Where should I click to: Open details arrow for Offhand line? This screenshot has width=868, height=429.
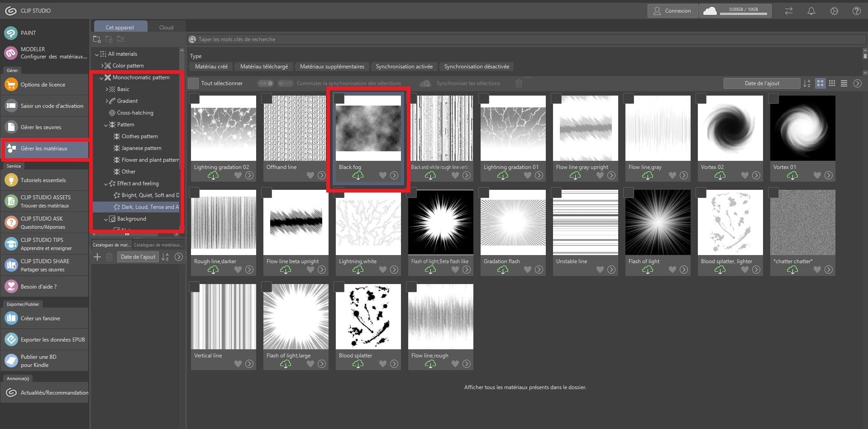click(322, 175)
